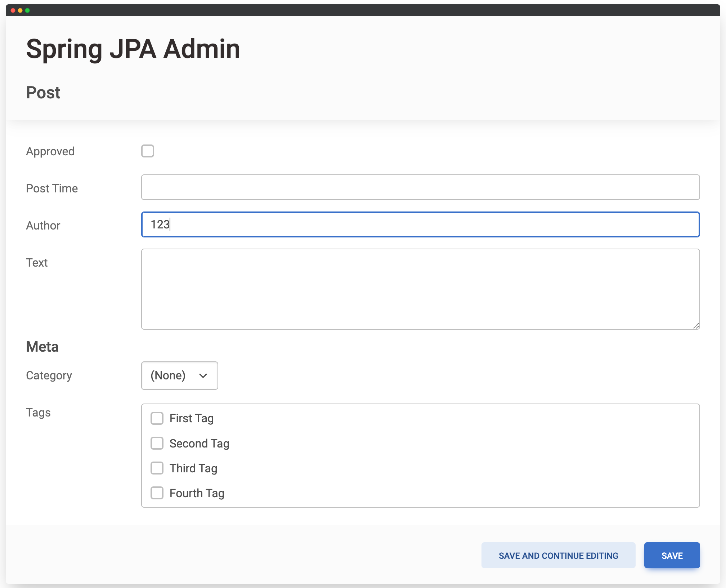Viewport: 726px width, 588px height.
Task: Click the Post heading text
Action: pos(43,93)
